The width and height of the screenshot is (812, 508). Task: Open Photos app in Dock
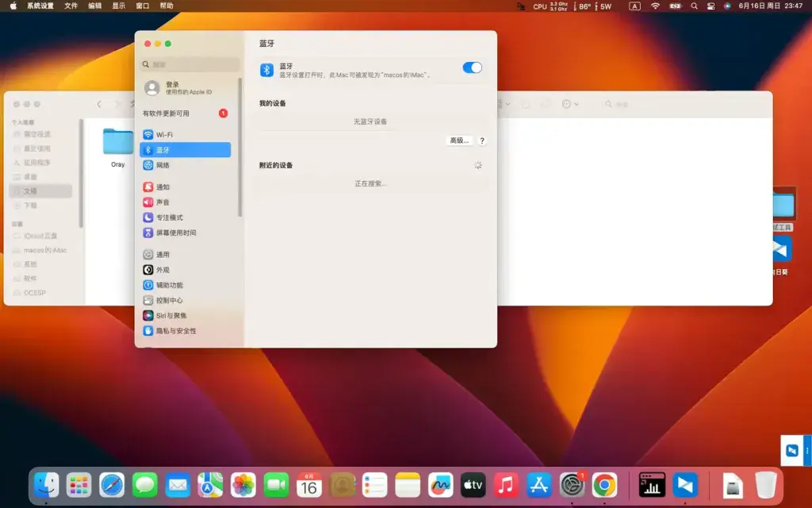pos(243,485)
